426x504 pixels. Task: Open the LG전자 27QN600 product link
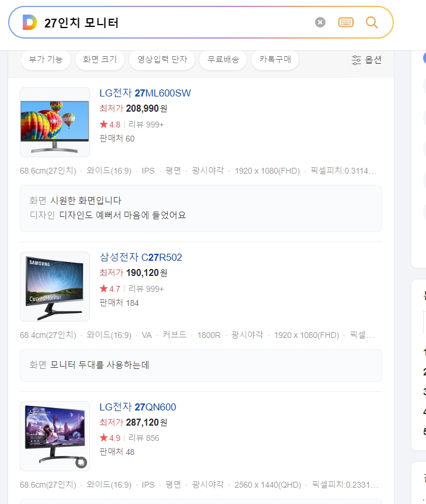click(137, 407)
